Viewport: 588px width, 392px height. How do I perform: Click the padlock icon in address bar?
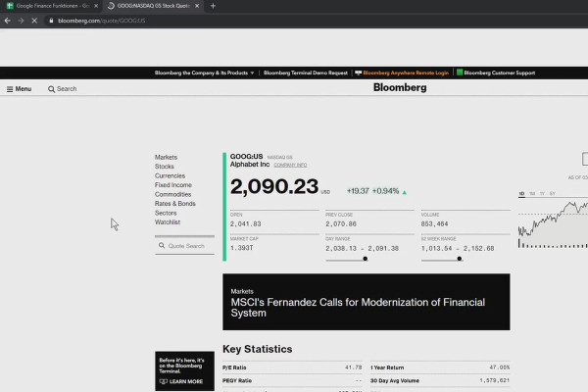(51, 21)
